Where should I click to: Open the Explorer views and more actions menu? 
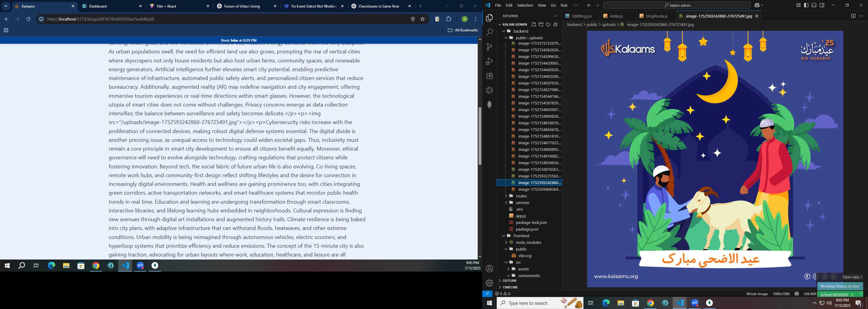pyautogui.click(x=555, y=16)
